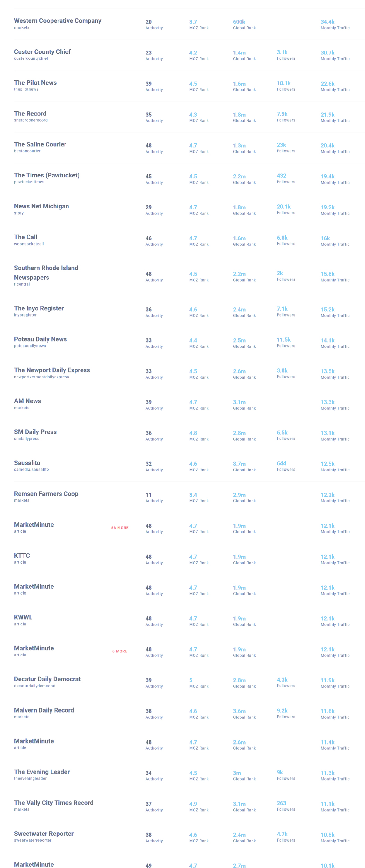Image resolution: width=365 pixels, height=868 pixels.
Task: Click Southern Rhode Island Newspapers title
Action: click(x=46, y=273)
